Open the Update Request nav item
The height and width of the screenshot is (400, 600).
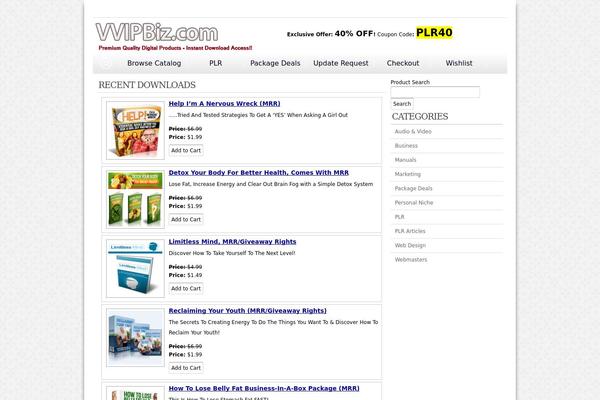tap(341, 63)
